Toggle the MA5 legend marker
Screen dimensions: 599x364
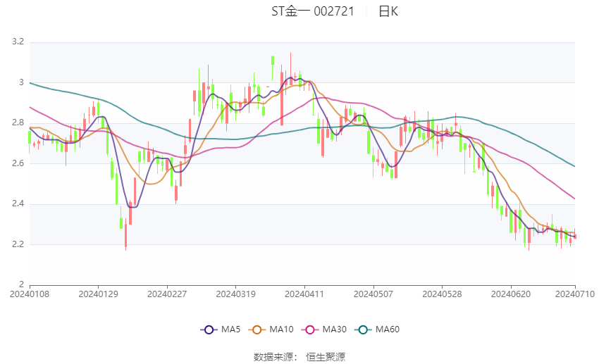point(209,330)
